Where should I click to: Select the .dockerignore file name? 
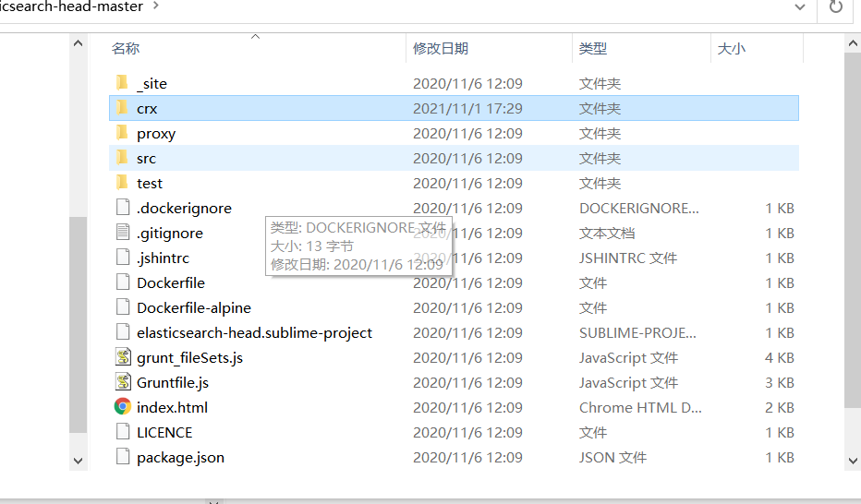click(185, 209)
